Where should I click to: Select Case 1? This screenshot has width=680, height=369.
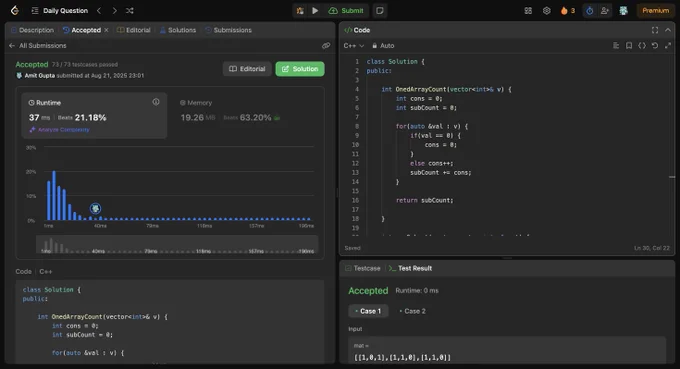click(x=368, y=311)
